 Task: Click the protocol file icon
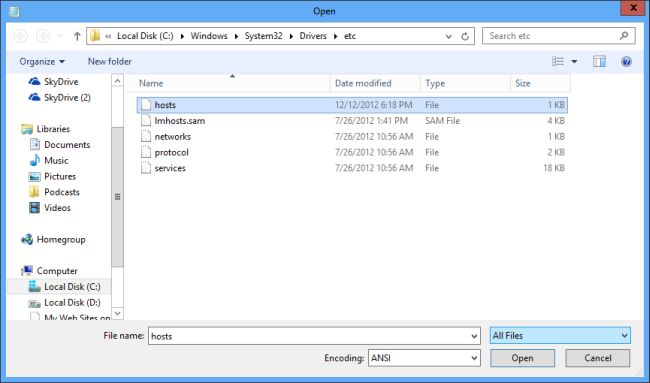point(146,152)
